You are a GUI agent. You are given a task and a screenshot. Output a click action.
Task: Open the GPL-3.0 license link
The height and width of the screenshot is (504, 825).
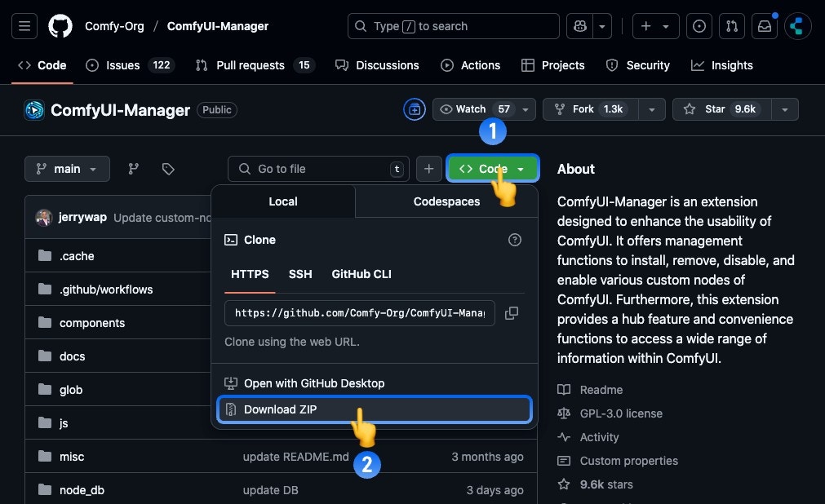(x=610, y=413)
